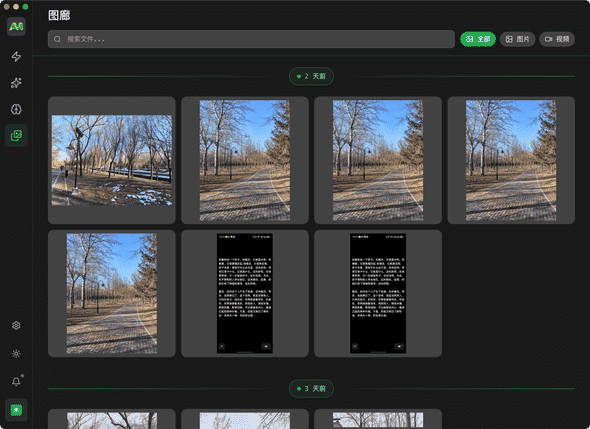The width and height of the screenshot is (590, 429).
Task: Open the first black text screenshot thumbnail
Action: coord(245,294)
